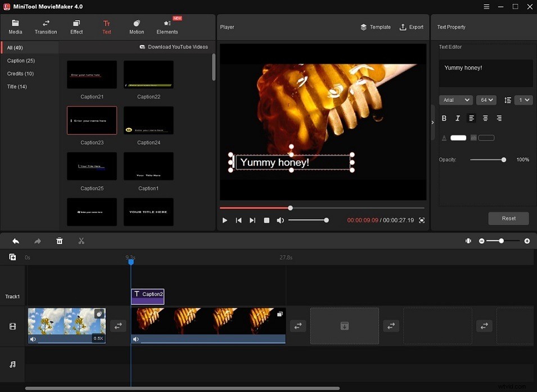Toggle bold formatting for the caption text
The image size is (537, 392).
(444, 118)
